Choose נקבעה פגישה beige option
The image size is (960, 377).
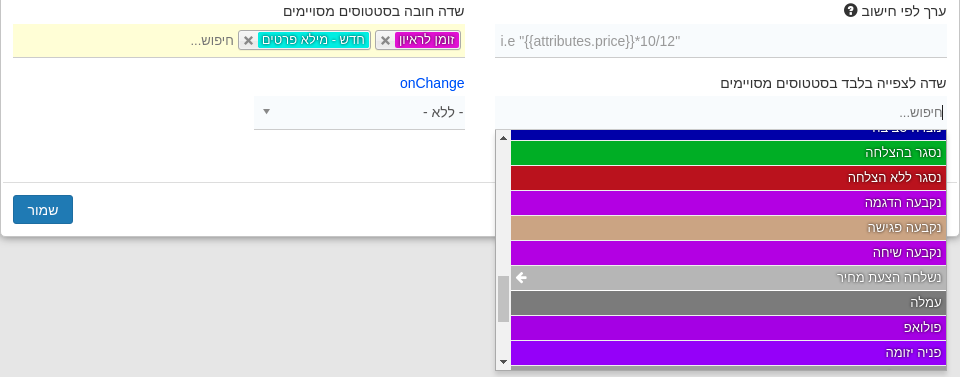[729, 228]
